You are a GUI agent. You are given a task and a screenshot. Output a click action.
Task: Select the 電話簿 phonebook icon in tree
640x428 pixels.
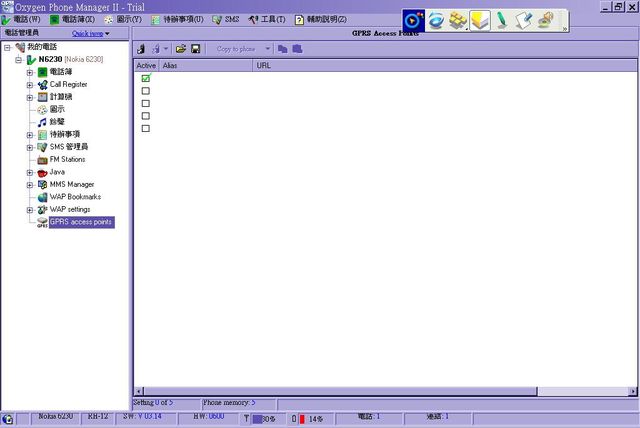[42, 72]
